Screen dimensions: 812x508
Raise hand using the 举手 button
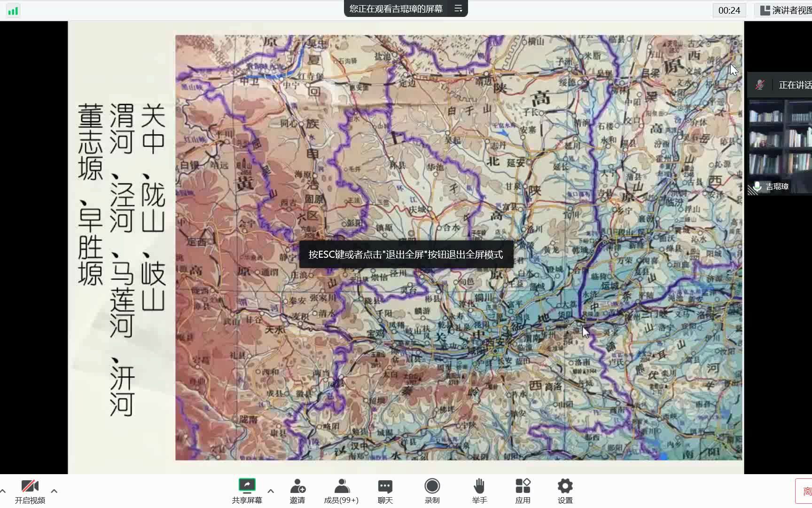[479, 492]
